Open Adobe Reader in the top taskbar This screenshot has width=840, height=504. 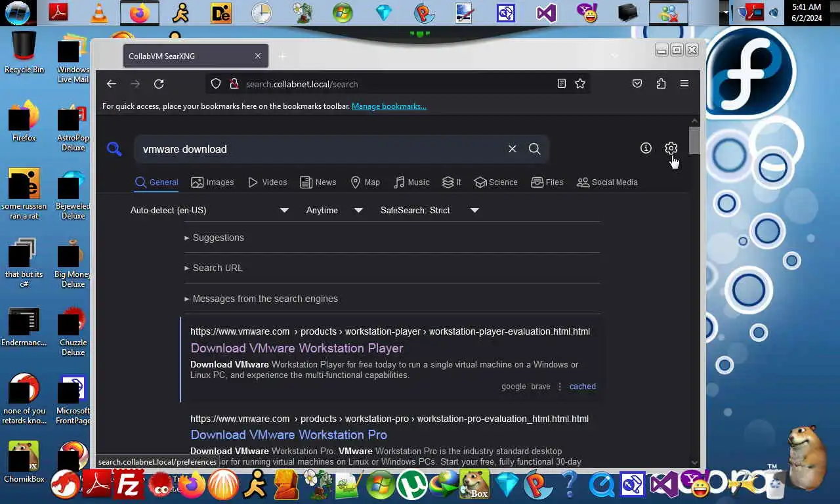(x=58, y=12)
